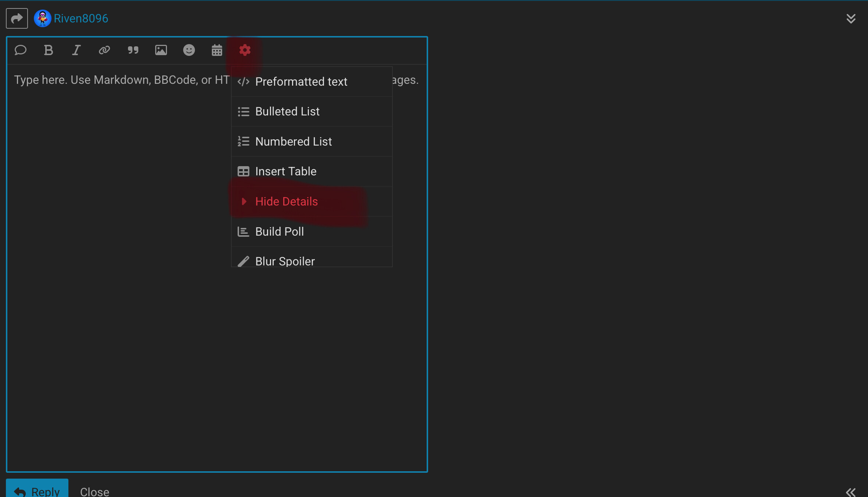Toggle italic formatting
Screen dimensions: 868x497
tap(76, 50)
